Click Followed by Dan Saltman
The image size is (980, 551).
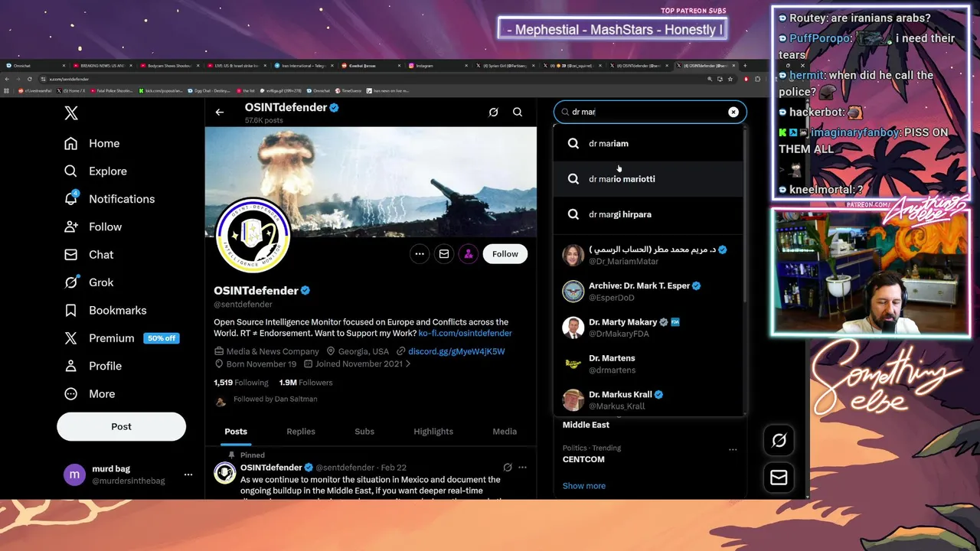tap(275, 399)
